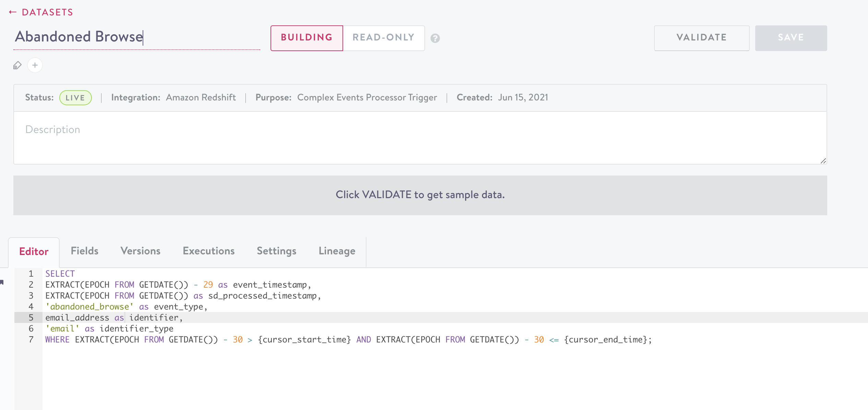Screen dimensions: 868x410
Task: Click the Abandoned Browse name field
Action: [136, 37]
